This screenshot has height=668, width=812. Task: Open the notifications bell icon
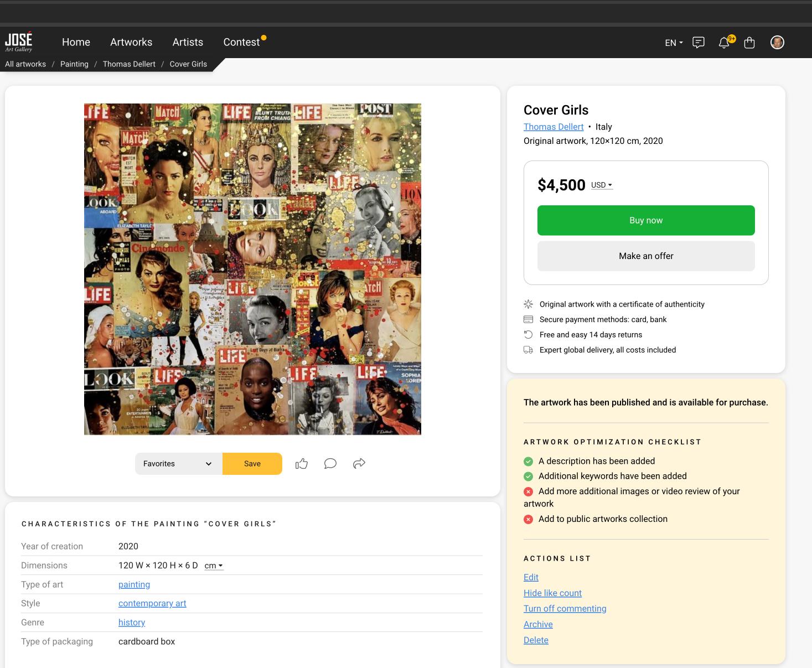[x=724, y=43]
